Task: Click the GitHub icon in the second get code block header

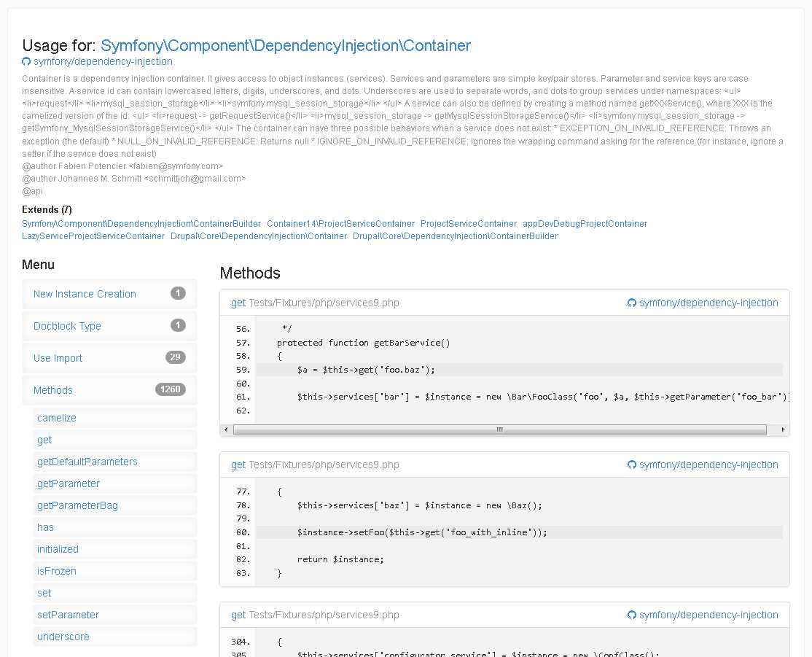Action: [x=632, y=464]
